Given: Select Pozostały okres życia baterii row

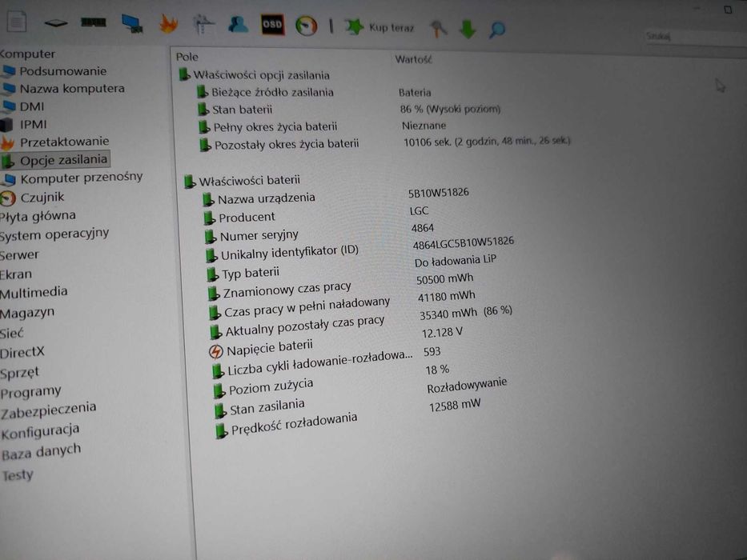Looking at the screenshot, I should (279, 144).
